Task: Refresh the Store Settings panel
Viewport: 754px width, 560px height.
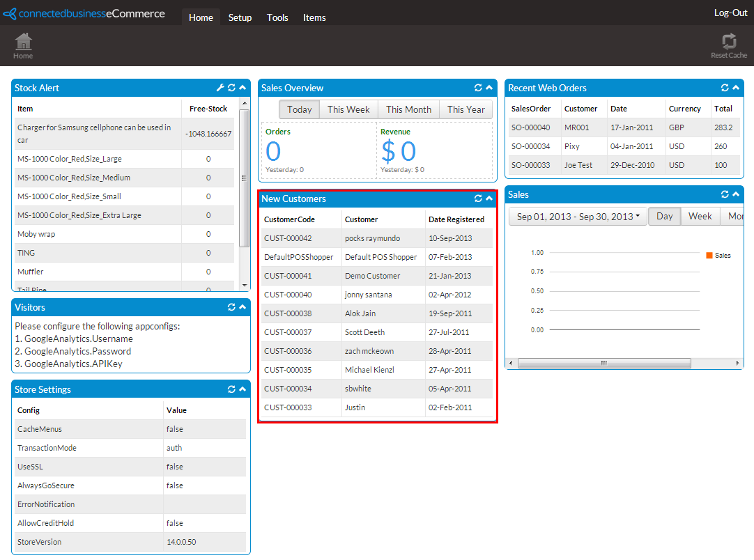Action: [231, 389]
